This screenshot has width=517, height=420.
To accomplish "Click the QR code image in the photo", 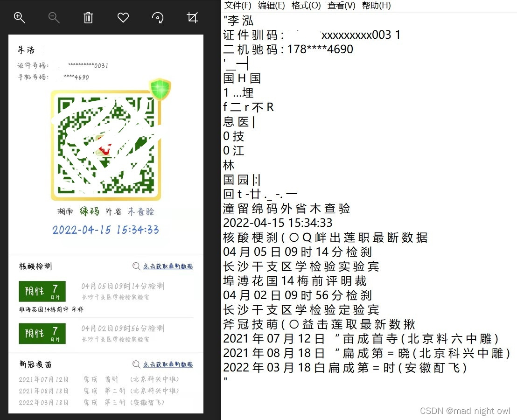I will 105,145.
